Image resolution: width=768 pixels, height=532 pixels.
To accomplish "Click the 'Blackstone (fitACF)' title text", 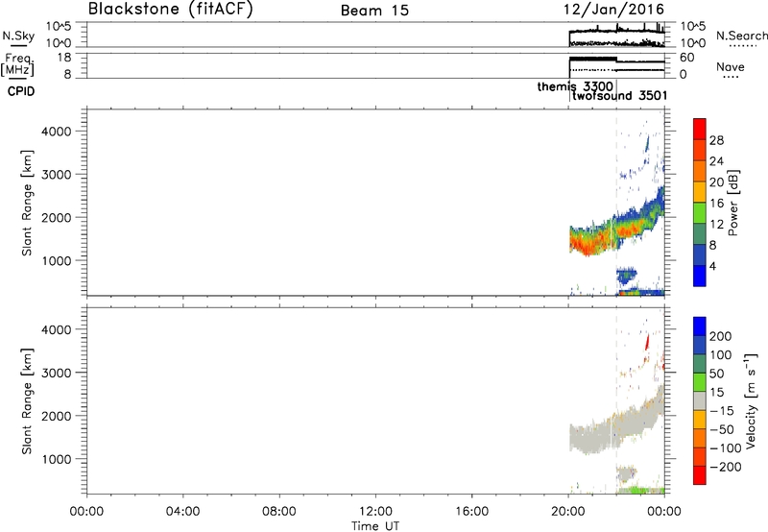I will (x=170, y=9).
